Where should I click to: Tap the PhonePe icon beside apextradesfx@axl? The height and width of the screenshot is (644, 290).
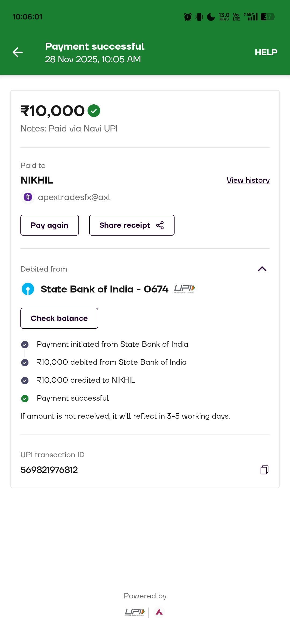(28, 197)
